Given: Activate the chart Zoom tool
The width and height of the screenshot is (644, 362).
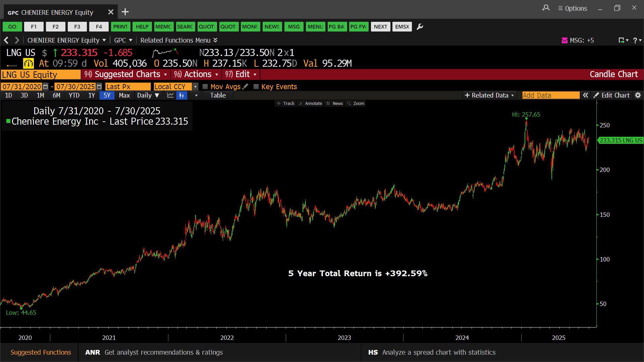Looking at the screenshot, I should click(x=356, y=103).
